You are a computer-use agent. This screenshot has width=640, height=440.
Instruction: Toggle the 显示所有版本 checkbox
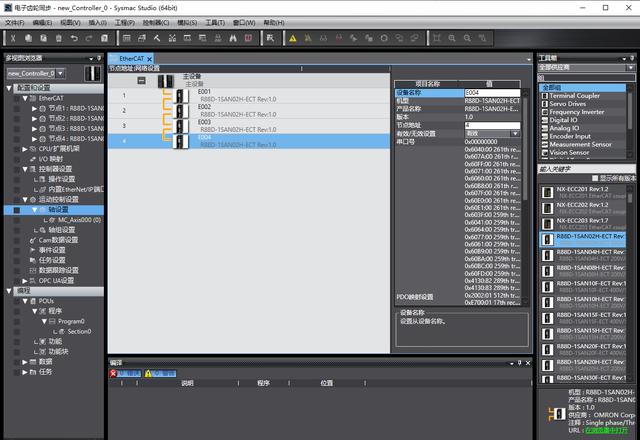[595, 178]
